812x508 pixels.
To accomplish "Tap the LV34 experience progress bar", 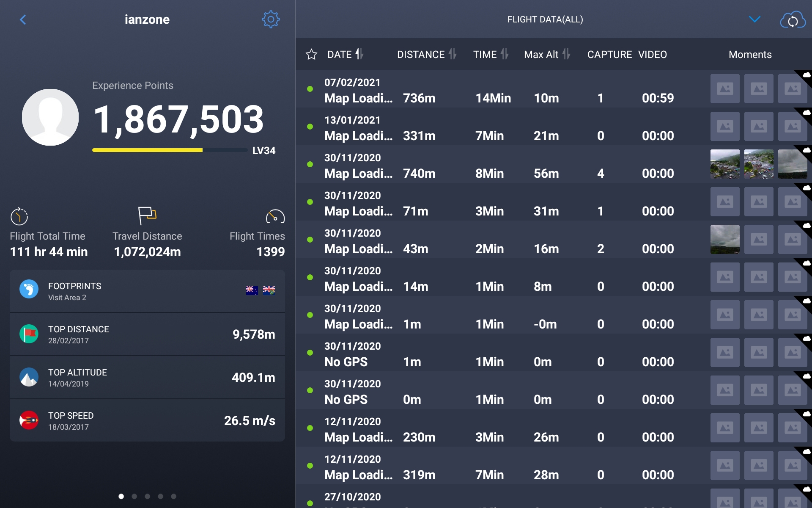I will pos(170,150).
